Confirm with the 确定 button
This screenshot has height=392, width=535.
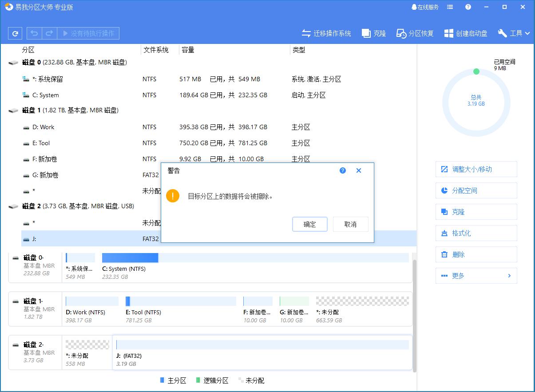(309, 224)
